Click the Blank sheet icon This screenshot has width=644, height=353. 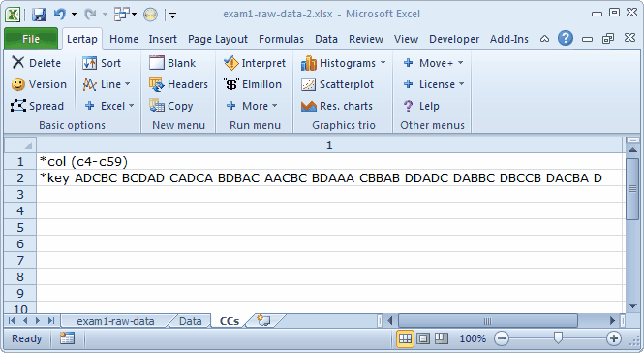[x=157, y=62]
